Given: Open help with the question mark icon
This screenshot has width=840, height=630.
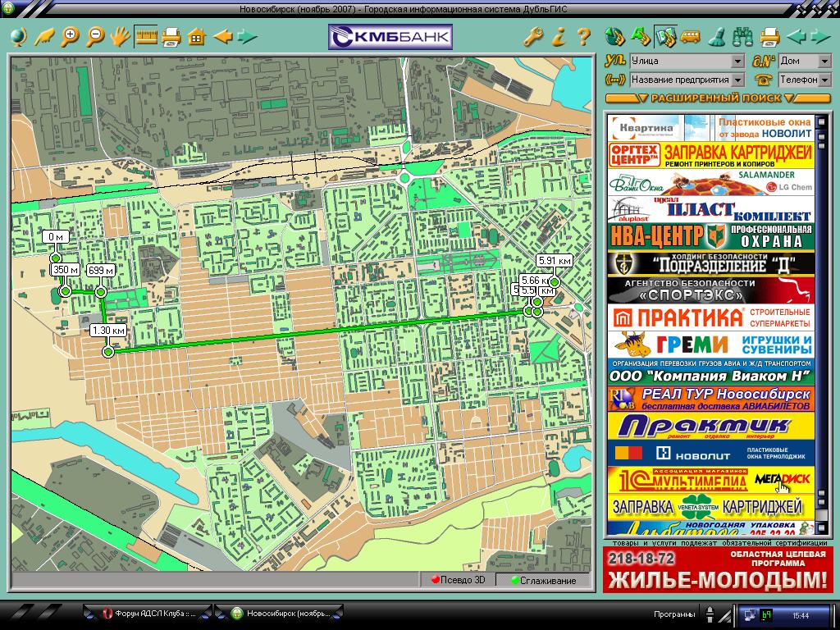Looking at the screenshot, I should pyautogui.click(x=583, y=37).
